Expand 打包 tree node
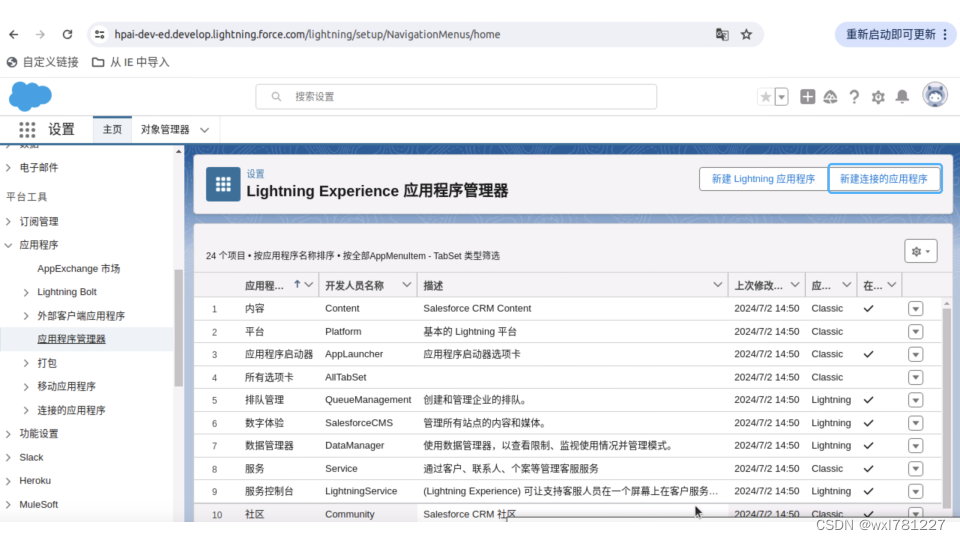The width and height of the screenshot is (960, 540). pos(26,363)
